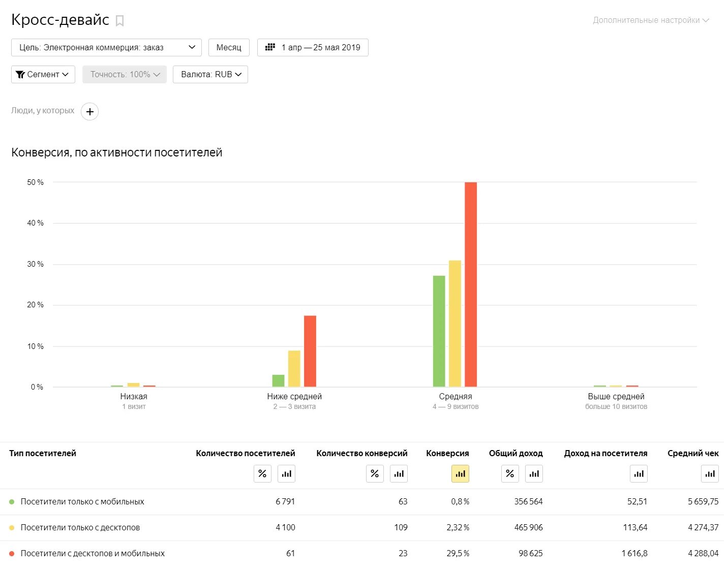Screen dimensions: 728x574
Task: Click the Ниже средней axis label
Action: (x=294, y=397)
